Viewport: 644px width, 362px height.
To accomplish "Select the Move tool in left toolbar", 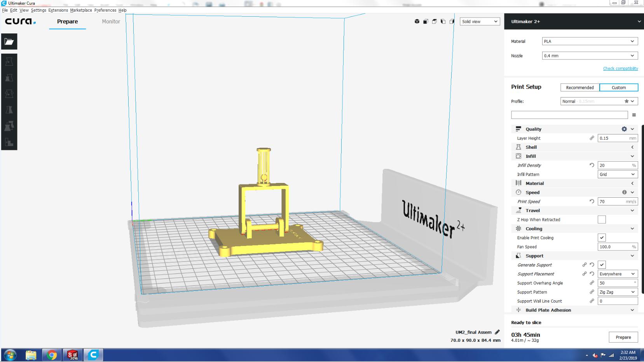I will pyautogui.click(x=9, y=62).
